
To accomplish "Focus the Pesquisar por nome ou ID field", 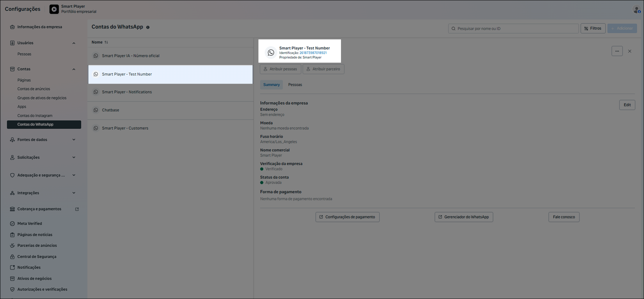I will pos(513,29).
